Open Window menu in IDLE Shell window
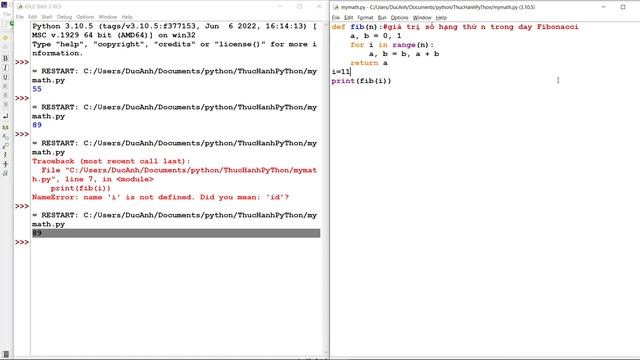This screenshot has height=360, width=640. coord(108,17)
